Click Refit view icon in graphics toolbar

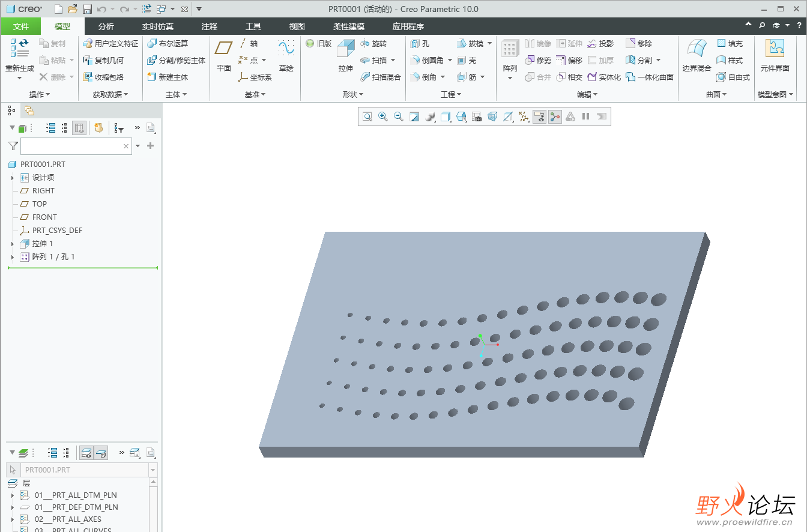click(x=367, y=116)
